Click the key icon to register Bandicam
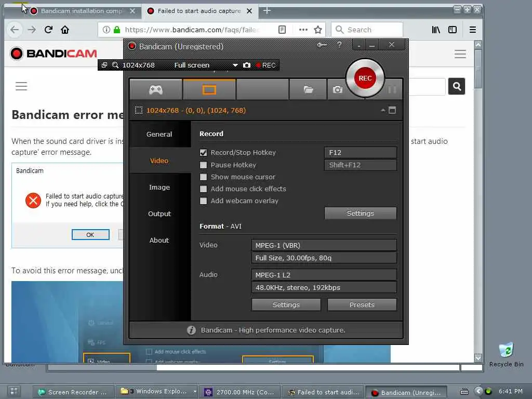 pyautogui.click(x=322, y=45)
